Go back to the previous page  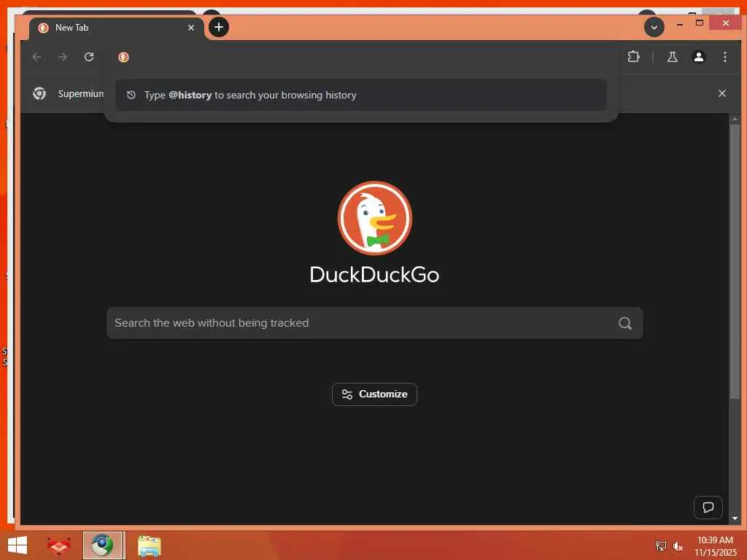tap(36, 57)
